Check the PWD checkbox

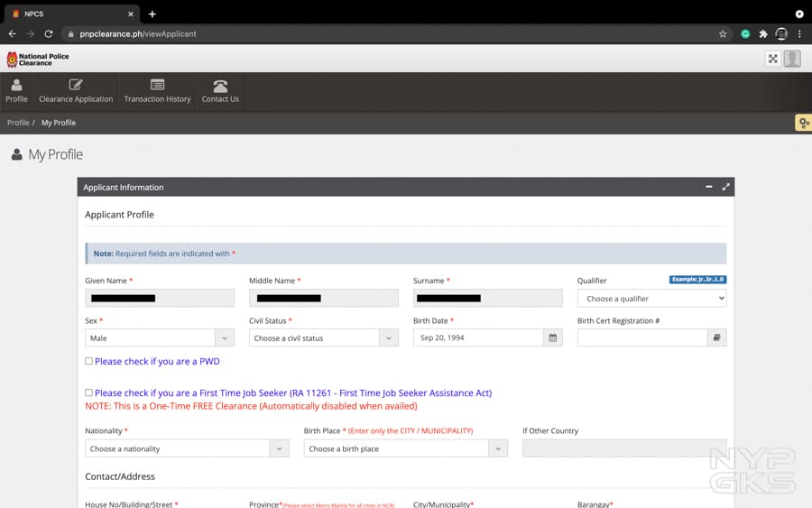[88, 361]
